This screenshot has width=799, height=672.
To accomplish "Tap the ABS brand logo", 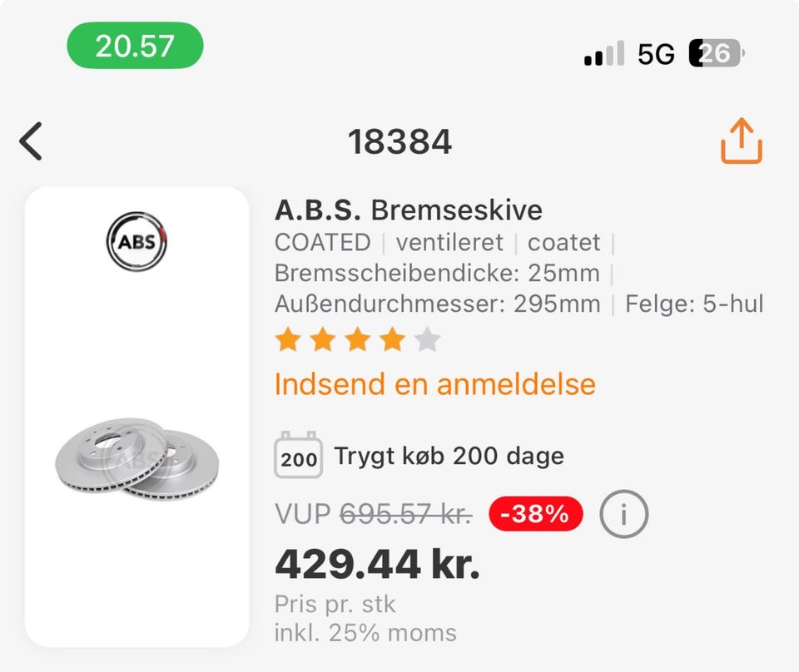I will 136,242.
